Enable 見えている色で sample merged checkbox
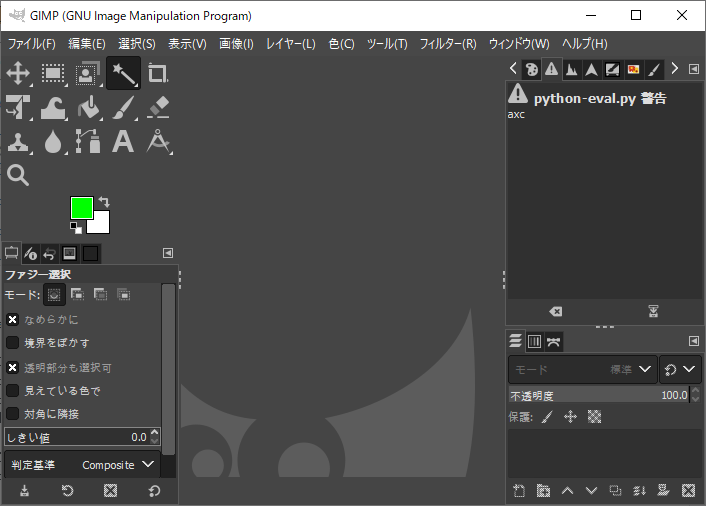The height and width of the screenshot is (506, 706). (x=13, y=391)
